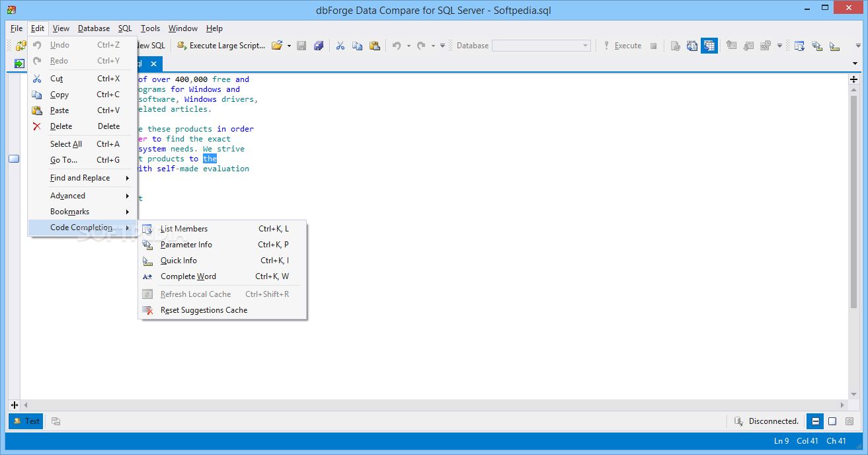Toggle the highlighted blue toolbar icon
Image resolution: width=868 pixels, height=455 pixels.
[x=709, y=46]
